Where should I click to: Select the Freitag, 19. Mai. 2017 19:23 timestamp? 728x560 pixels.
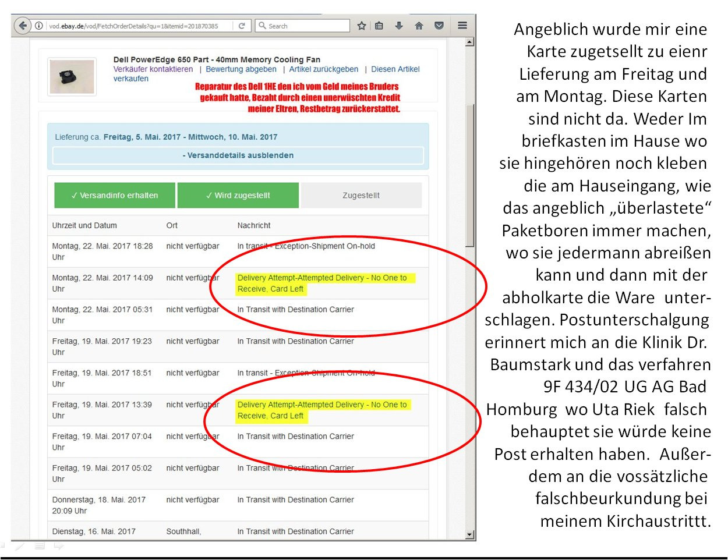pyautogui.click(x=102, y=347)
